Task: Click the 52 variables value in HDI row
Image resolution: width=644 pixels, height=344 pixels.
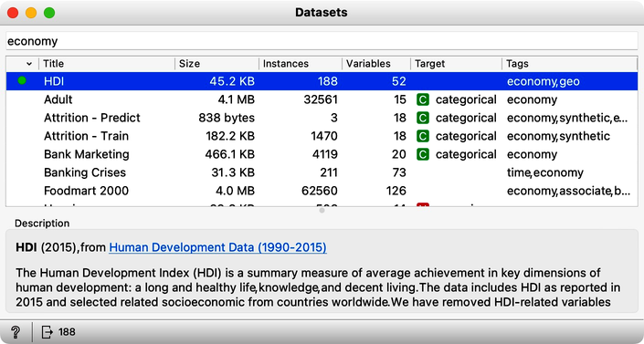Action: click(398, 81)
